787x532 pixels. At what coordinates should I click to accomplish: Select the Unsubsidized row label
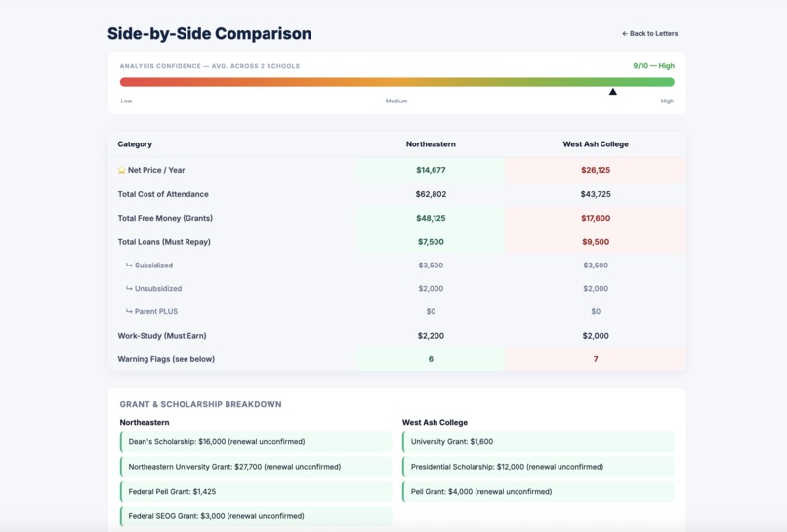[158, 289]
